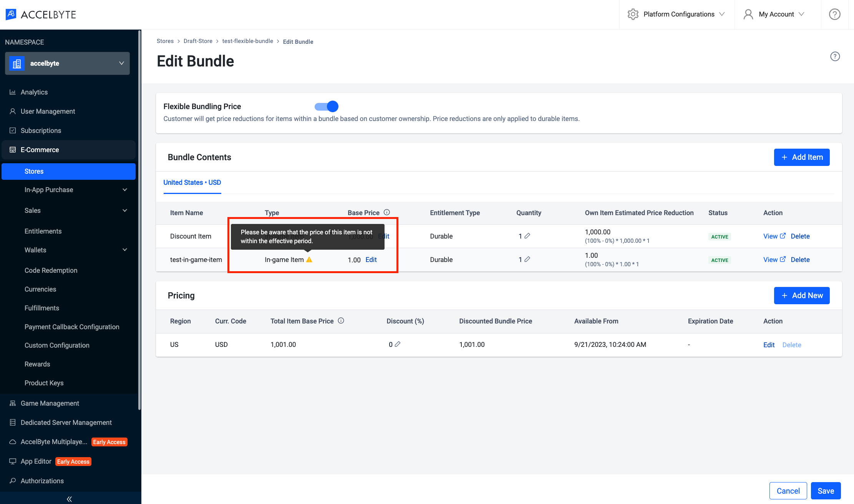Open Payment Callback Configuration
The image size is (854, 504).
pyautogui.click(x=72, y=327)
